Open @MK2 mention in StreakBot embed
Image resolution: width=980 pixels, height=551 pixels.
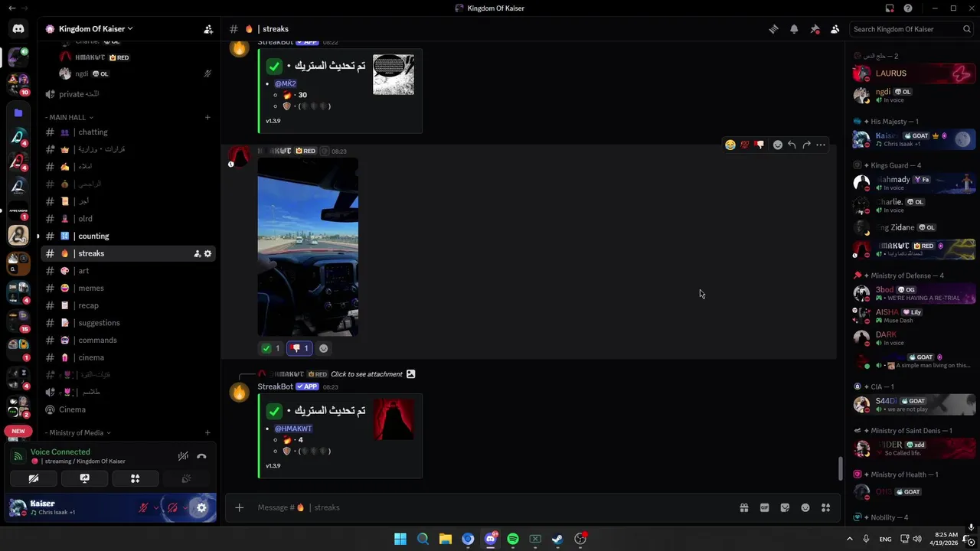tap(286, 83)
